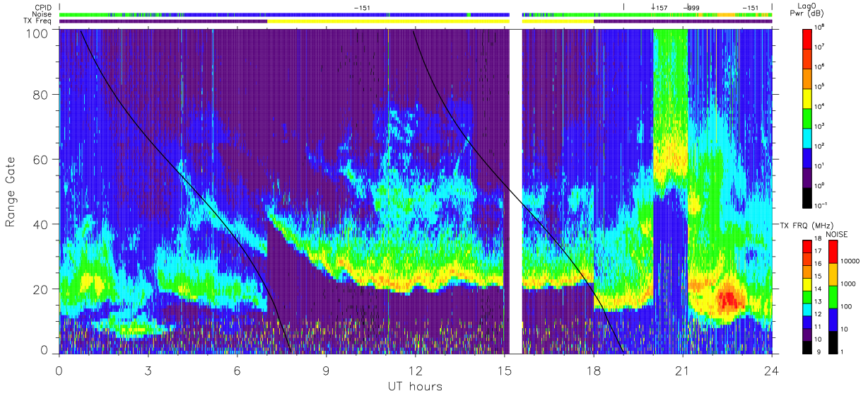Click the "-999" CPID value label

[692, 8]
